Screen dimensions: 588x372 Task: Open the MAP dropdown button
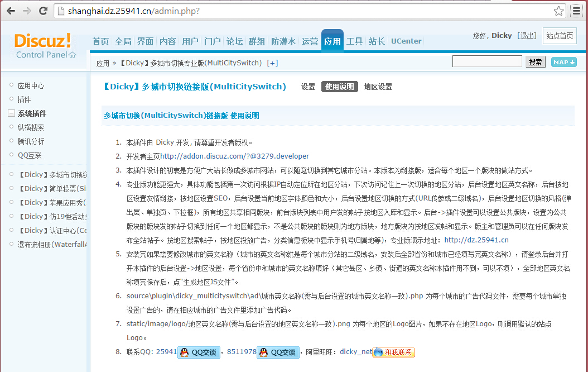(563, 63)
